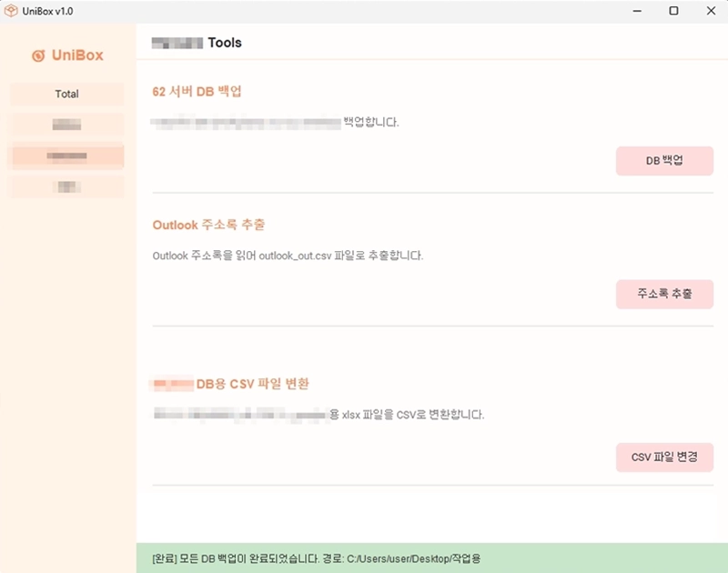
Task: Close the UniBox application window
Action: (x=710, y=11)
